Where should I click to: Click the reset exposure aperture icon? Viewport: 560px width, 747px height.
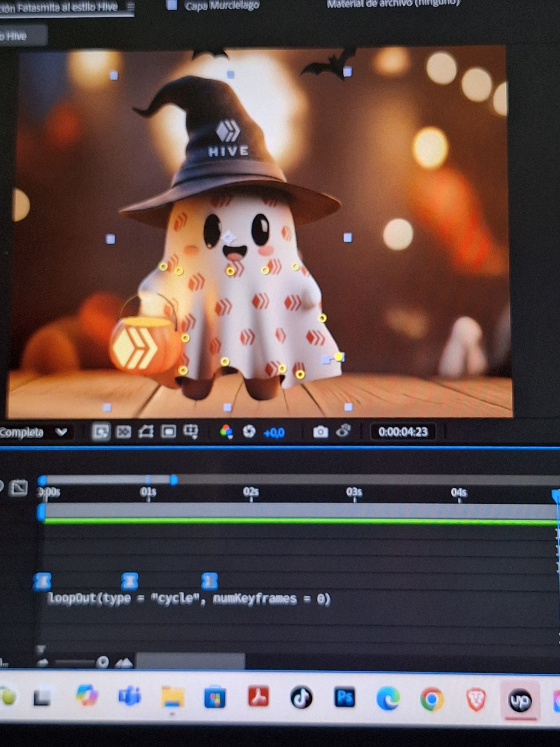[x=249, y=432]
